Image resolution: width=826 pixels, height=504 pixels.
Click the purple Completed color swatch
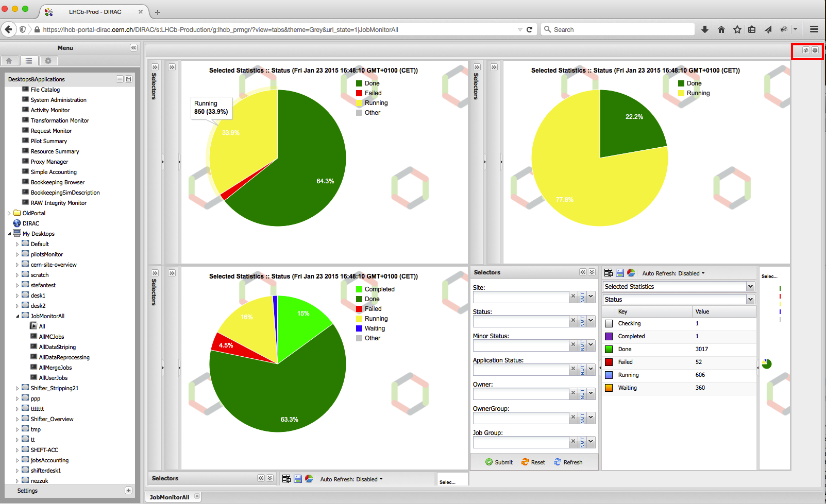[609, 336]
